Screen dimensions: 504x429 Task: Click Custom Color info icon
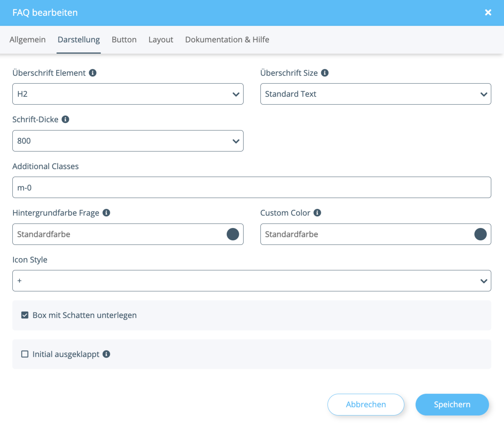pyautogui.click(x=317, y=213)
